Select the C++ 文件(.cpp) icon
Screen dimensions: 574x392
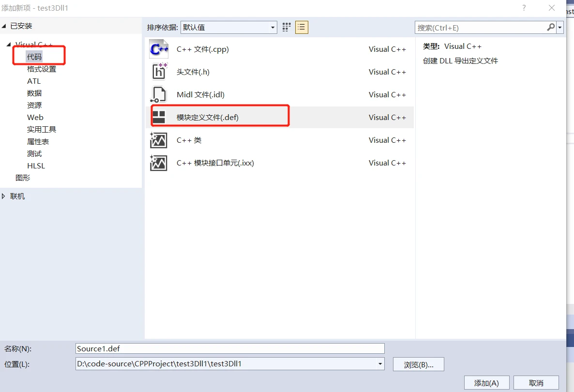[159, 49]
